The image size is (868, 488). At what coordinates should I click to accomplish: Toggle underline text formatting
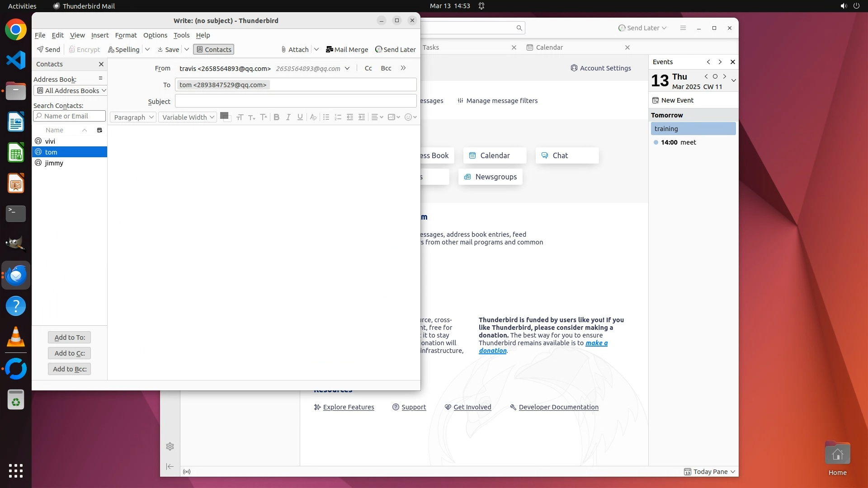(300, 117)
